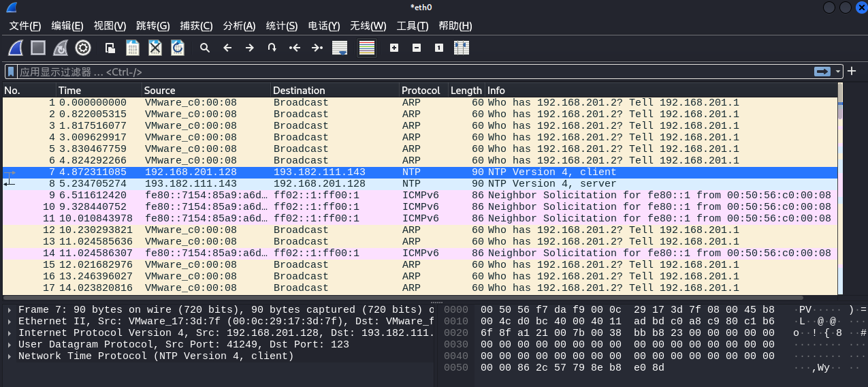Open the 分析(A) menu
The image size is (868, 387).
click(x=239, y=26)
